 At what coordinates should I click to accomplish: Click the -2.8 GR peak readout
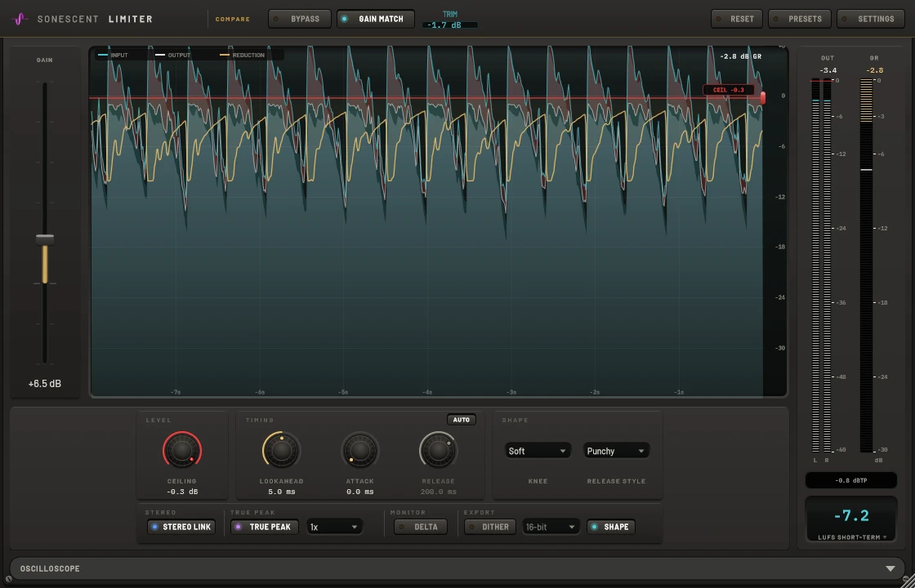874,70
